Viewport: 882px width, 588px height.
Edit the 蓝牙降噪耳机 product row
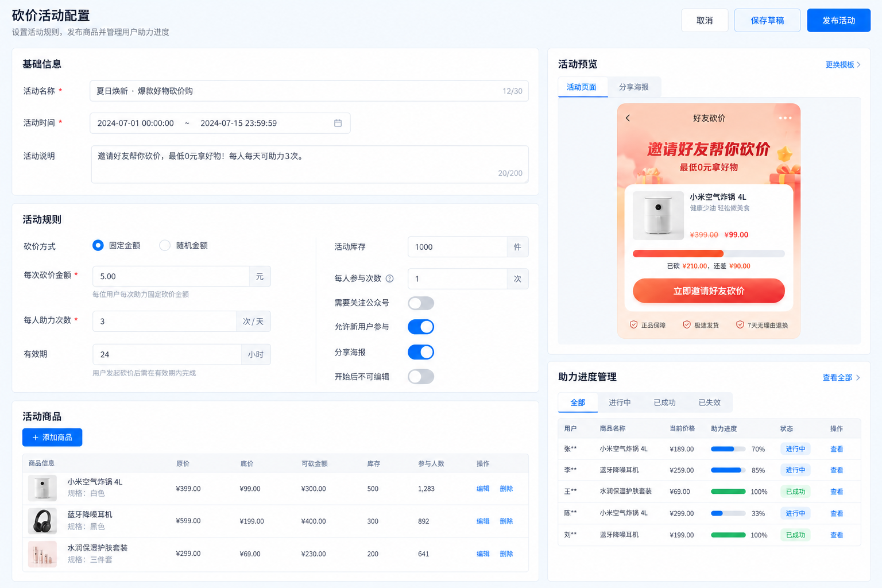(483, 521)
